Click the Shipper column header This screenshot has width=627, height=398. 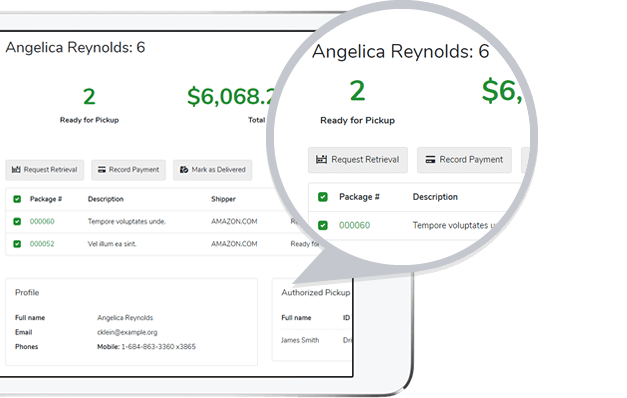(x=223, y=199)
